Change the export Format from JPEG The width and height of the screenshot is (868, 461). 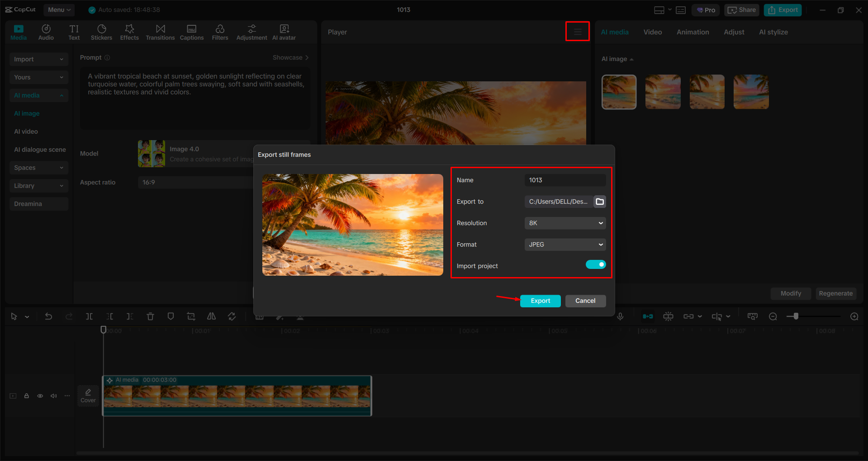click(564, 244)
